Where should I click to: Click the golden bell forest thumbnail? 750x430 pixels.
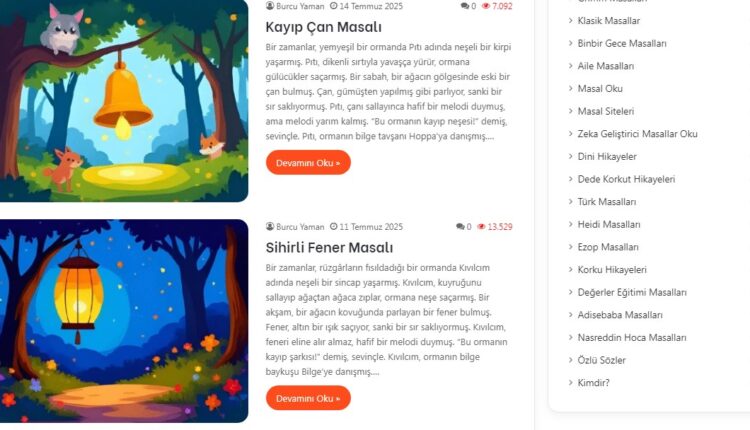pos(124,100)
